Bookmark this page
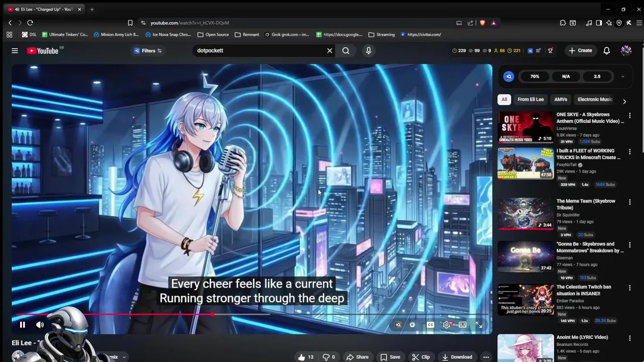 click(130, 23)
